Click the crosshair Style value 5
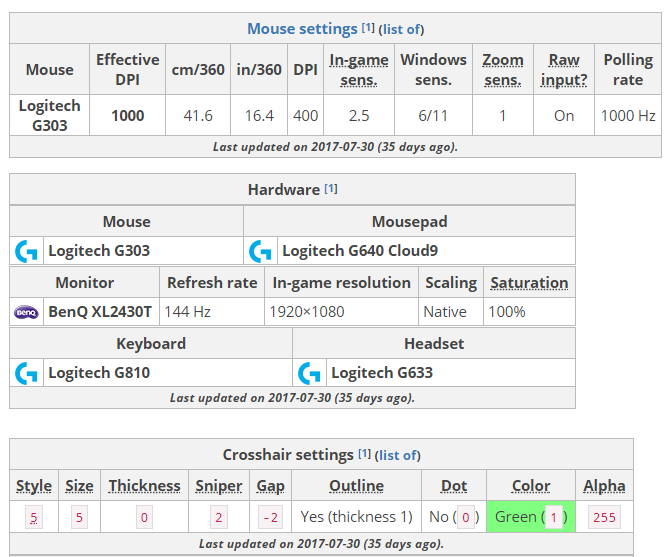The height and width of the screenshot is (557, 665). click(x=34, y=518)
